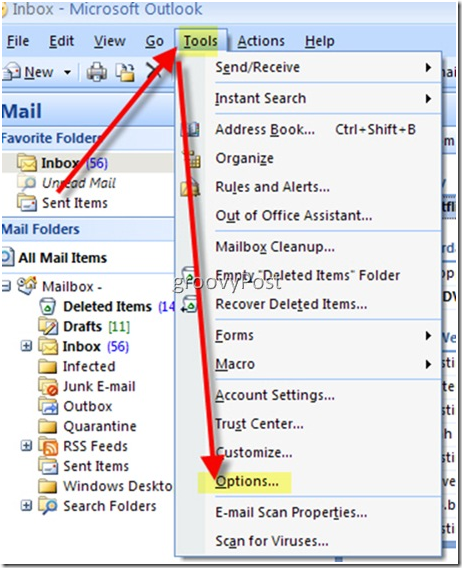Expand the Search Folders node

(x=26, y=505)
